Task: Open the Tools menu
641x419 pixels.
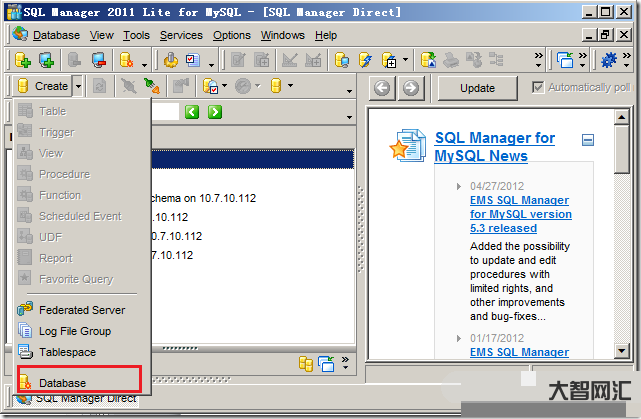Action: pyautogui.click(x=136, y=35)
